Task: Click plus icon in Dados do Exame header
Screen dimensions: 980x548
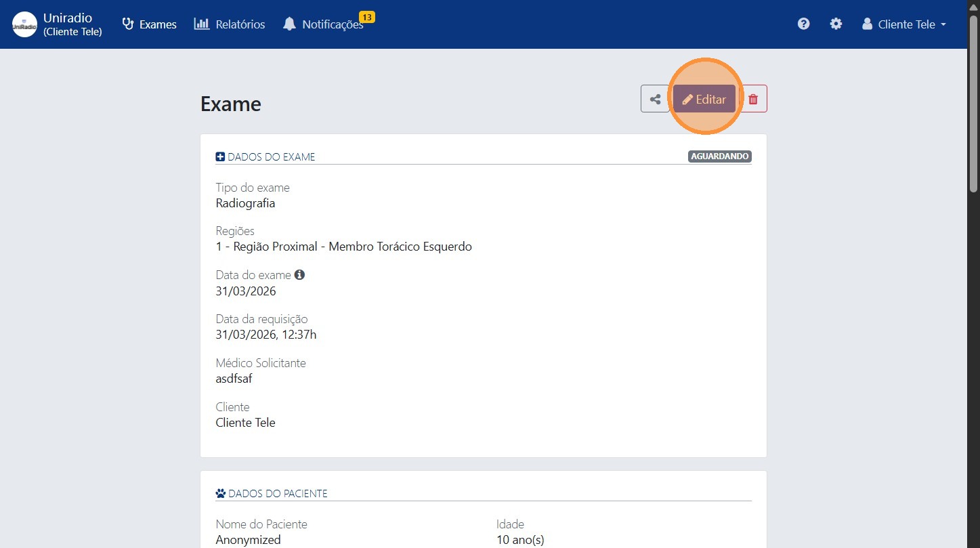Action: [220, 157]
